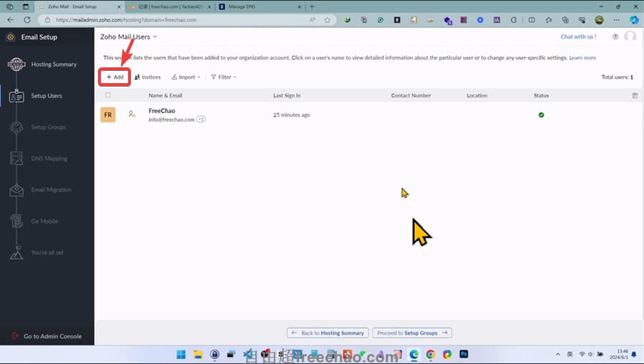The image size is (644, 364).
Task: Open the help question mark icon
Action: [x=615, y=37]
